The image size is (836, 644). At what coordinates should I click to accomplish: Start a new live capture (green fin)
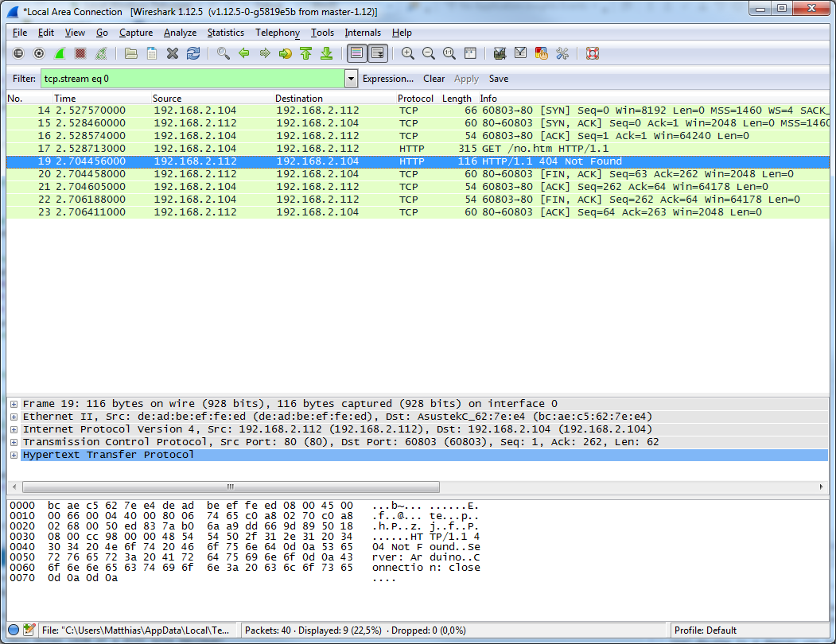point(60,53)
